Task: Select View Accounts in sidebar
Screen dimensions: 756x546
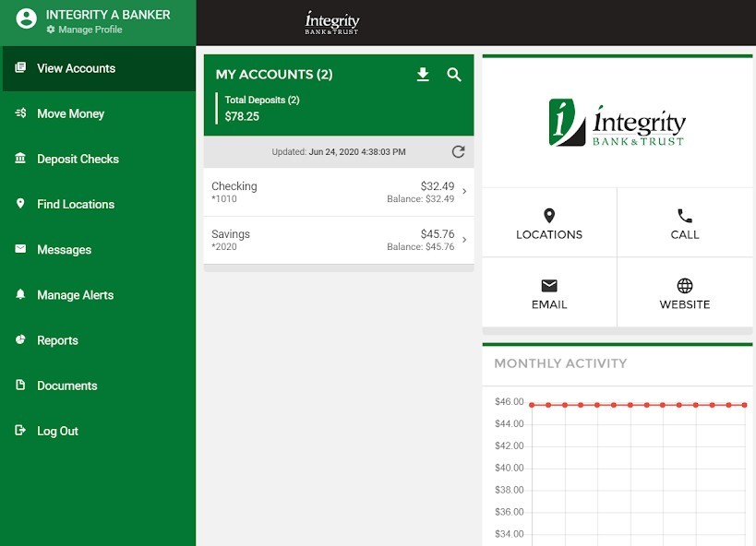Action: 99,68
